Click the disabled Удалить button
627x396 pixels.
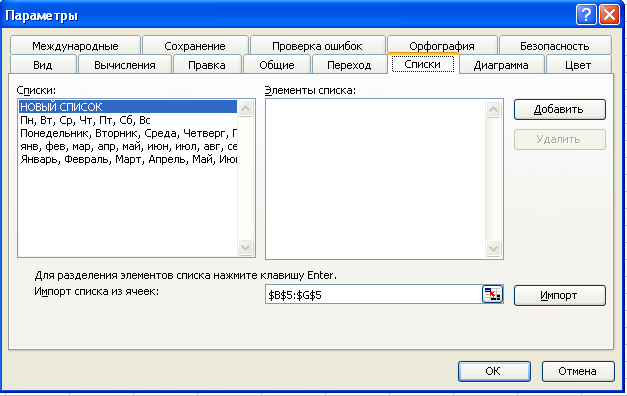click(559, 139)
